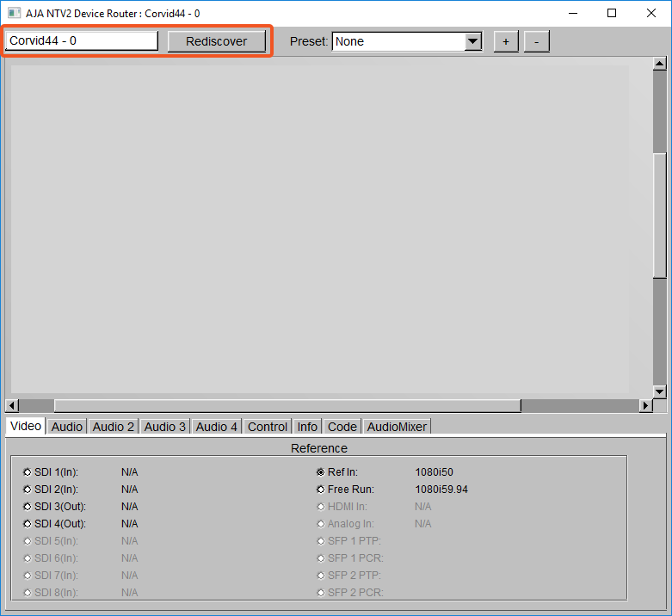Open the AudioMixer tab
The height and width of the screenshot is (616, 672).
pos(396,427)
